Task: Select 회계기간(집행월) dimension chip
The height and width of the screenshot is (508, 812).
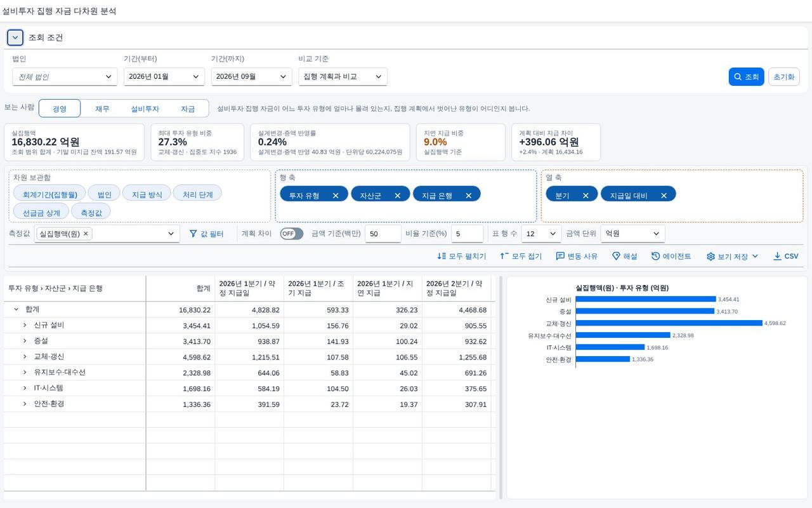Action: click(x=50, y=194)
